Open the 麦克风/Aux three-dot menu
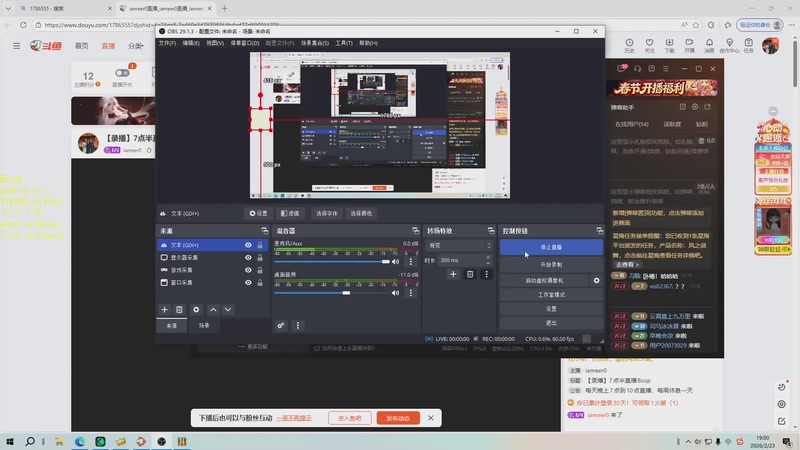The width and height of the screenshot is (800, 450). point(411,262)
